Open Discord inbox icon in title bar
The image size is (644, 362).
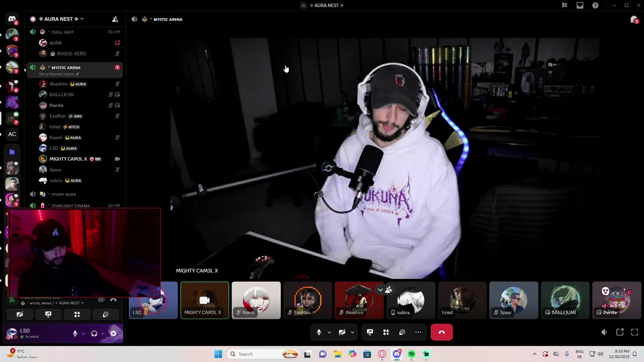pos(580,6)
